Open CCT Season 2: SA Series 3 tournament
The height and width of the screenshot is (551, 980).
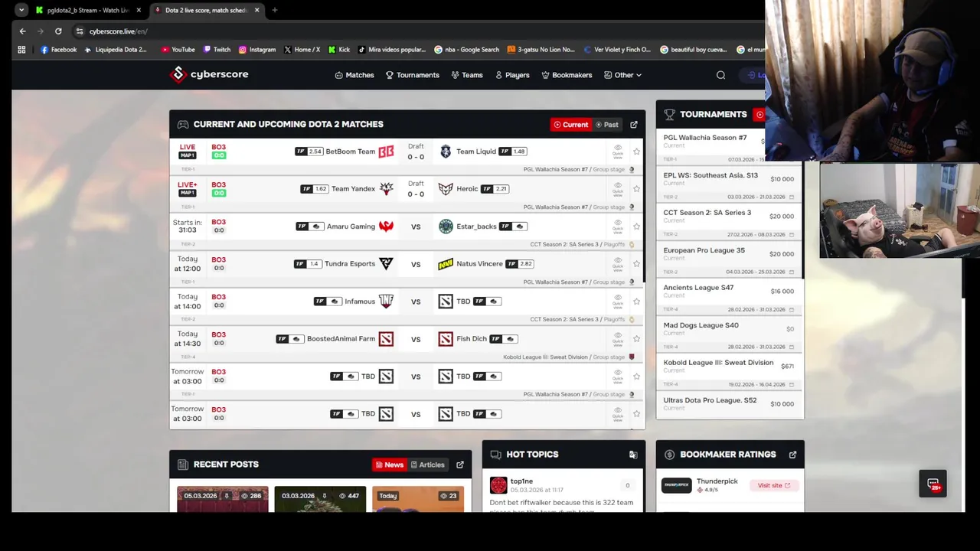click(707, 213)
